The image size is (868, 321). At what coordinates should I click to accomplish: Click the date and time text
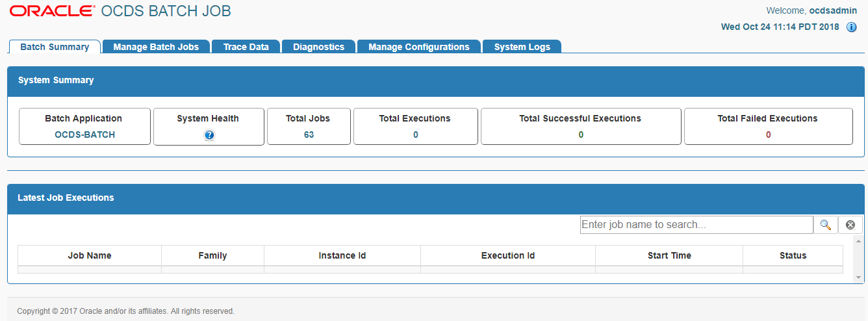(780, 27)
